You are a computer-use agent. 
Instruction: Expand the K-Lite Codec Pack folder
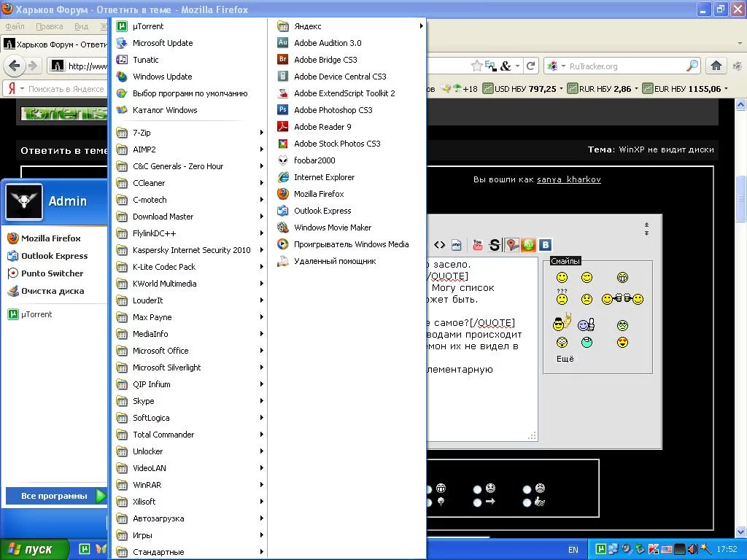(x=189, y=267)
